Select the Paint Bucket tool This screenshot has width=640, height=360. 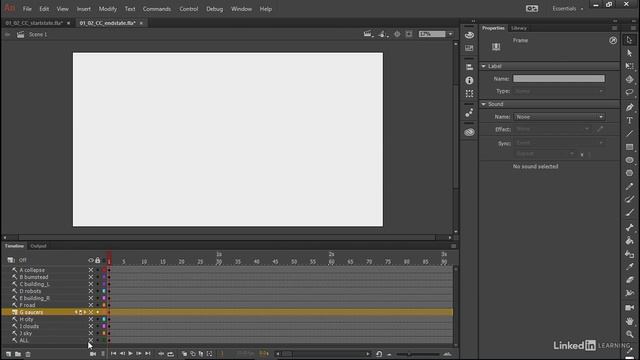click(x=629, y=241)
